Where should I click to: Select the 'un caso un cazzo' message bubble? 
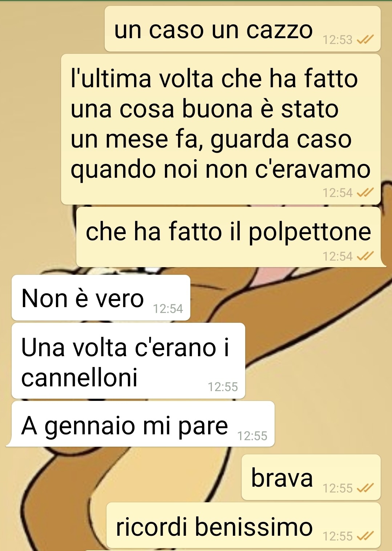(x=243, y=29)
